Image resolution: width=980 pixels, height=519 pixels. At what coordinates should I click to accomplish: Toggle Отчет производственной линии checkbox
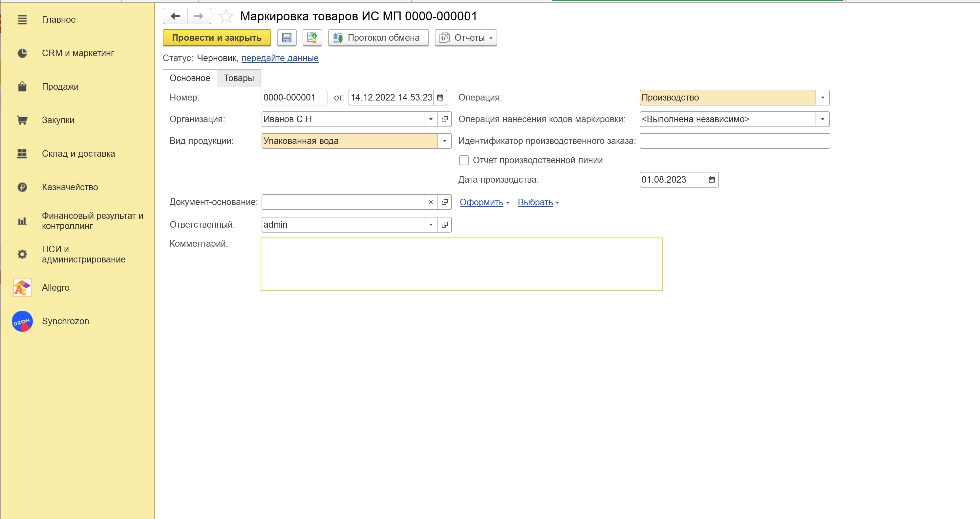464,160
